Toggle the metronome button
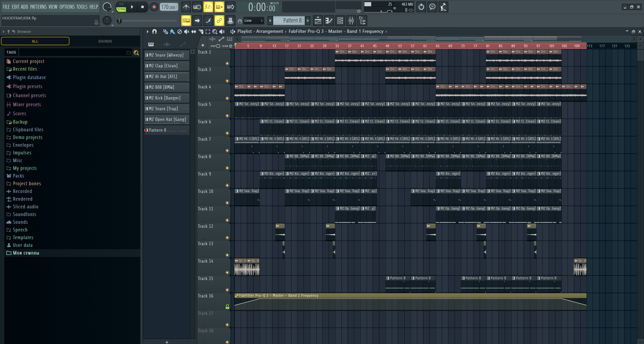The height and width of the screenshot is (344, 644). click(x=186, y=7)
